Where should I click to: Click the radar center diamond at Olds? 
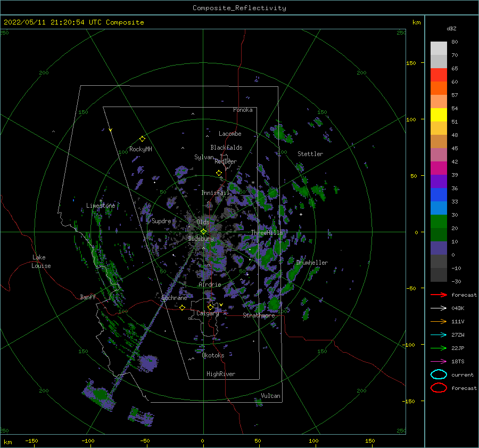203,232
